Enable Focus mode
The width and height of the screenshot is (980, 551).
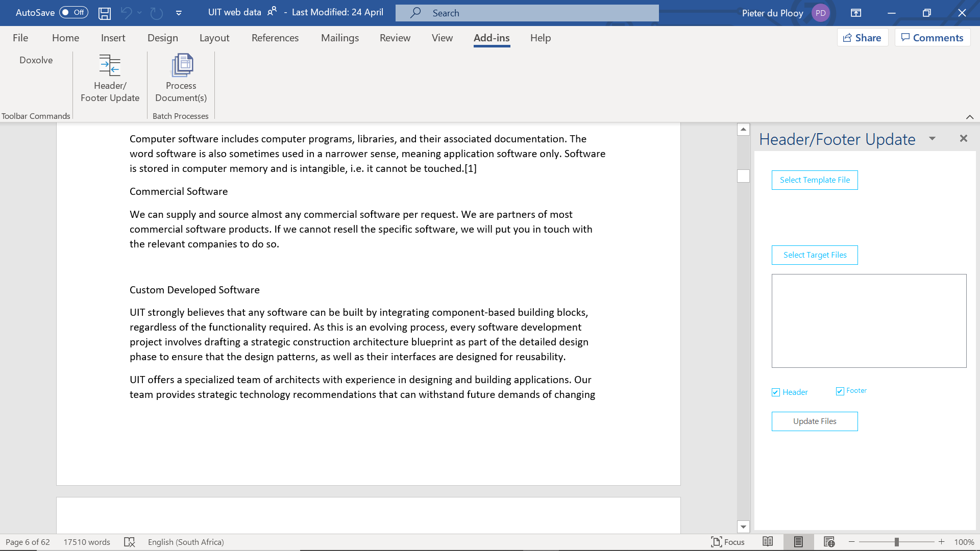pyautogui.click(x=728, y=542)
